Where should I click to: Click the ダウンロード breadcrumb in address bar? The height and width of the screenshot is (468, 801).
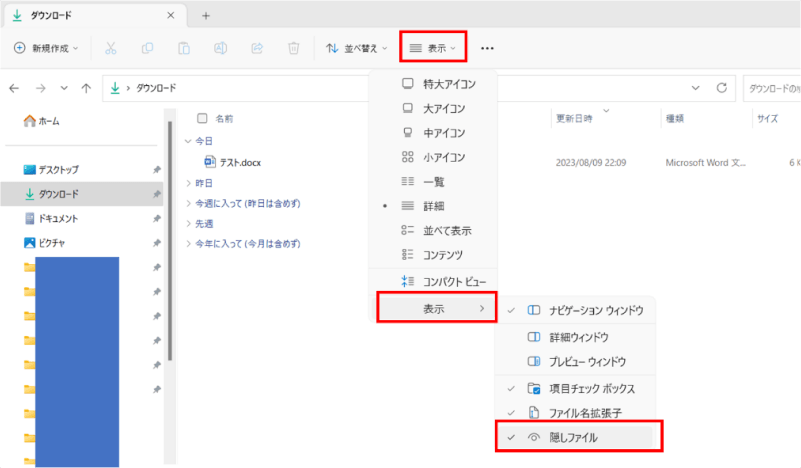[156, 88]
